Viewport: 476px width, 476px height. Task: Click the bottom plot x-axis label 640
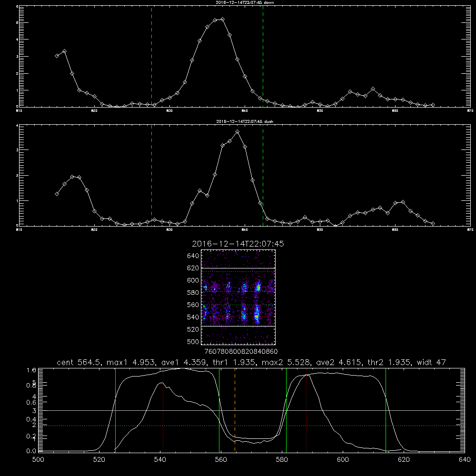pos(465,460)
